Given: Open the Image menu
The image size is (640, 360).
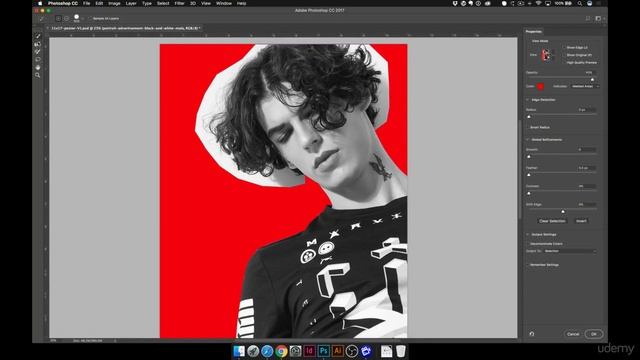Looking at the screenshot, I should tap(114, 3).
